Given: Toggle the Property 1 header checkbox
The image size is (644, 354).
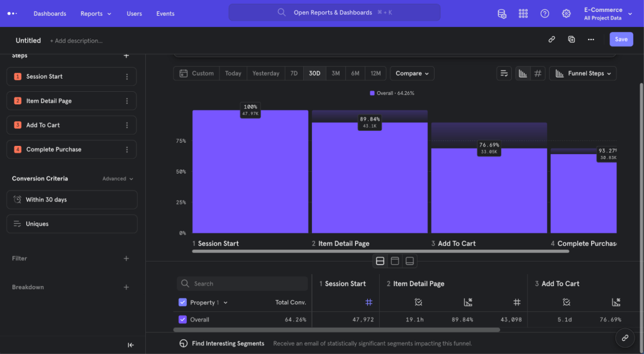Looking at the screenshot, I should 183,302.
